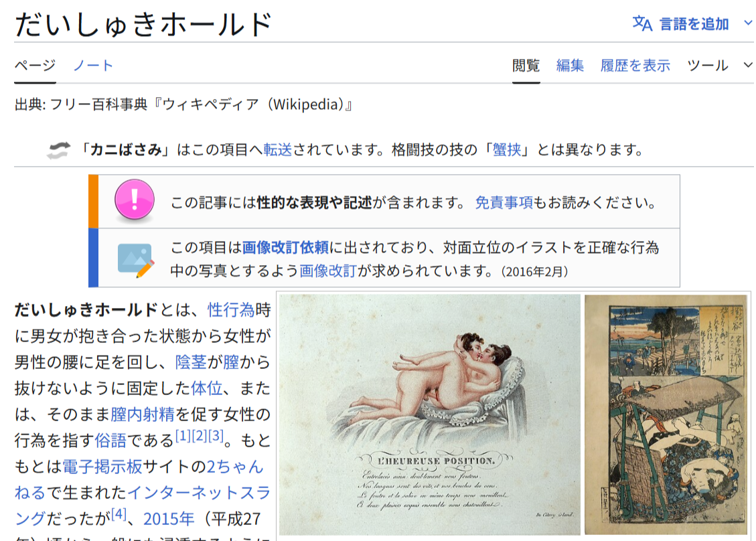The image size is (756, 541).
Task: Open the 履歴を表示 tab
Action: [635, 65]
